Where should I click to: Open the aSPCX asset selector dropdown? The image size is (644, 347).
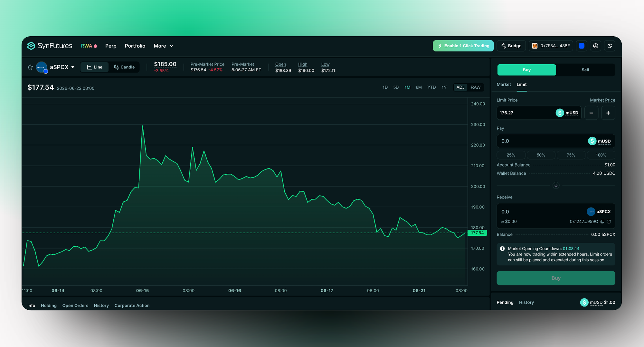(62, 67)
